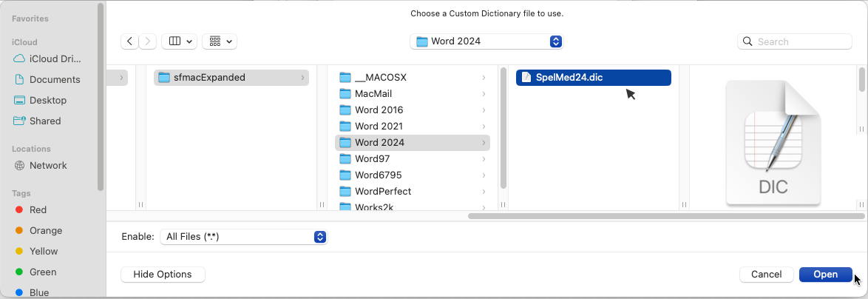Viewport: 868px width, 299px height.
Task: Click the preview pane vertical scrollbar
Action: pyautogui.click(x=862, y=78)
